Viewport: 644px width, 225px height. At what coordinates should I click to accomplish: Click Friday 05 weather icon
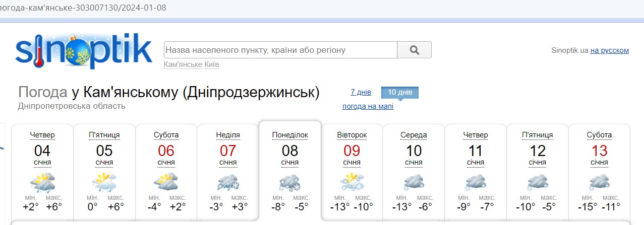coord(104,182)
